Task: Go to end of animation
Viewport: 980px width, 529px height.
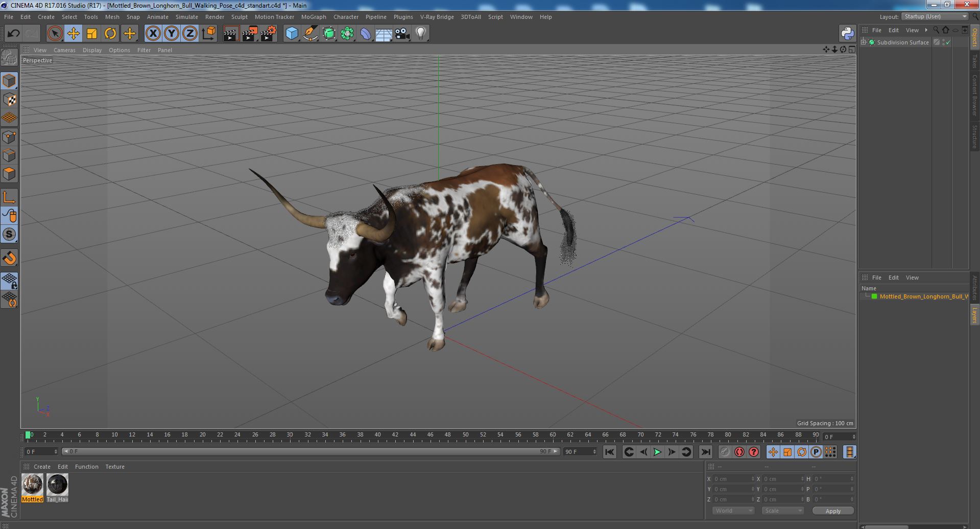Action: 705,452
